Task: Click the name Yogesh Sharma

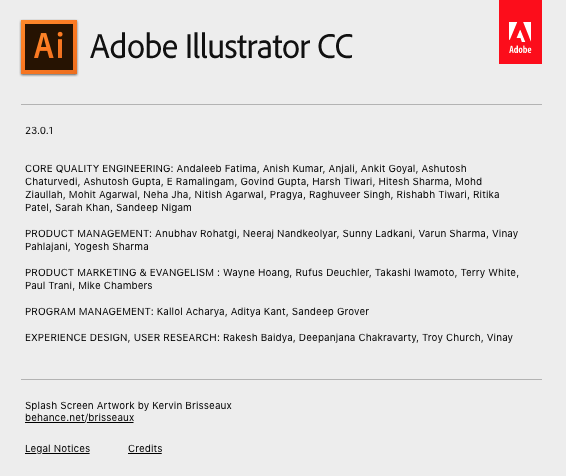Action: click(x=111, y=246)
